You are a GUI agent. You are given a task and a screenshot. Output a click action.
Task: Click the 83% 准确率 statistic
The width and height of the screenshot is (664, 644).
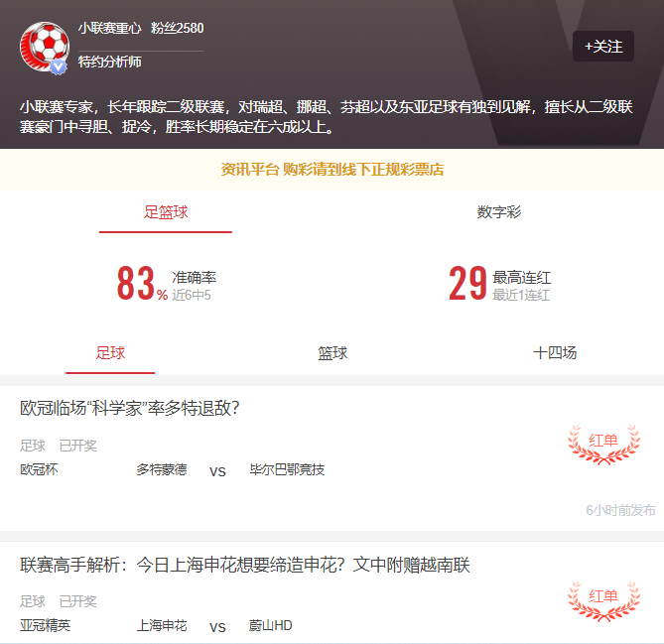(x=167, y=283)
